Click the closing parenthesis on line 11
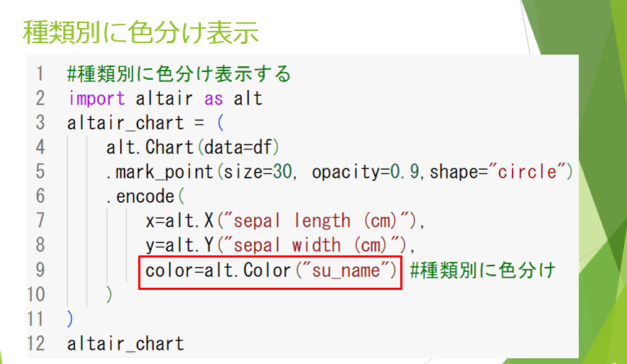Screen dimensions: 627x364 [x=71, y=319]
